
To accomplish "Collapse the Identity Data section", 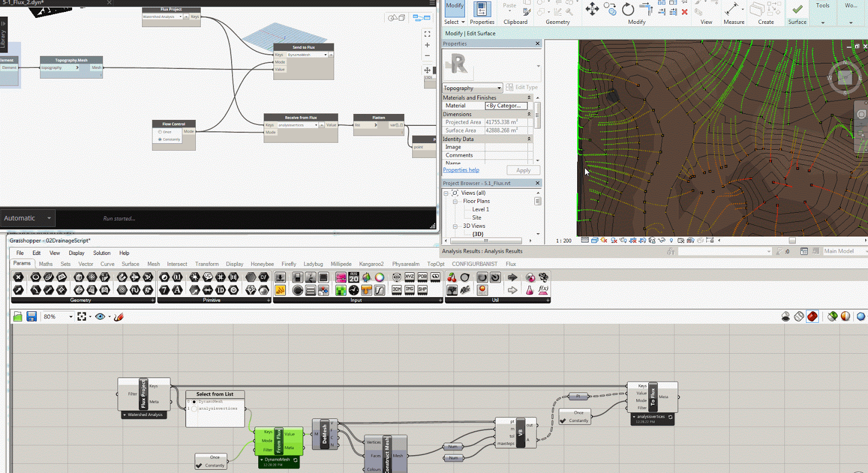I will coord(529,139).
